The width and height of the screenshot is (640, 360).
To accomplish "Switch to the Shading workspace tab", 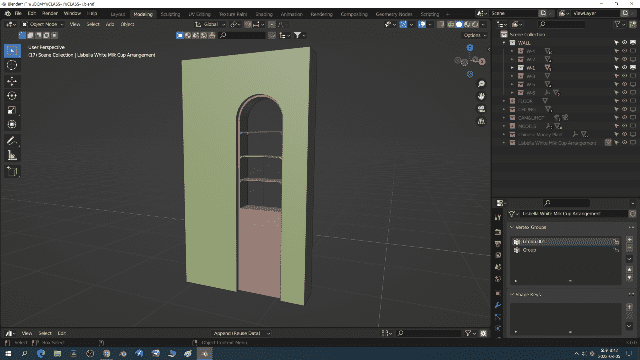I will (264, 14).
